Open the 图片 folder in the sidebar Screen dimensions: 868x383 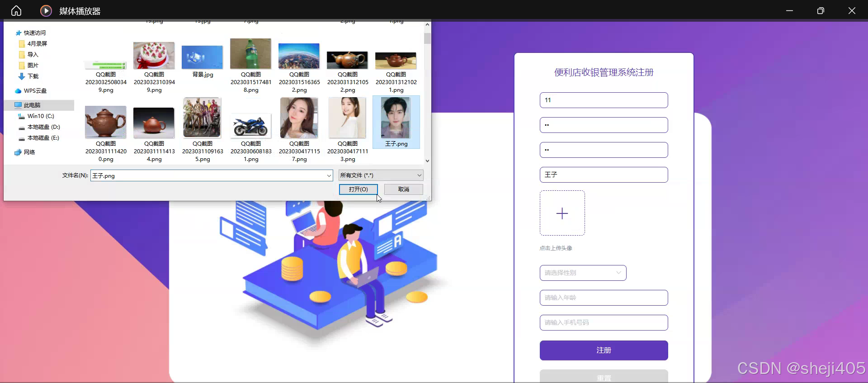(29, 66)
